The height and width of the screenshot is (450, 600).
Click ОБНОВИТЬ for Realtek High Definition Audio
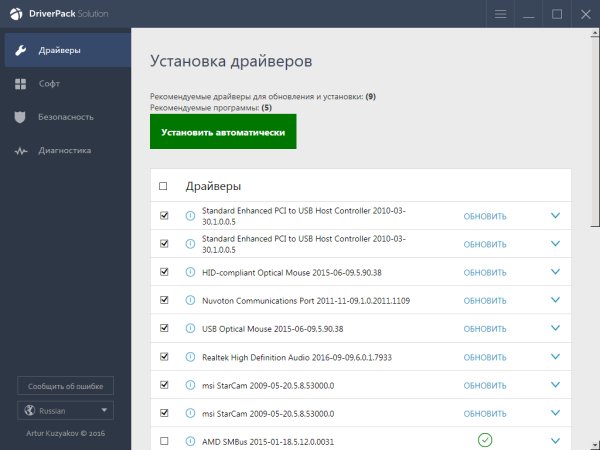[485, 356]
